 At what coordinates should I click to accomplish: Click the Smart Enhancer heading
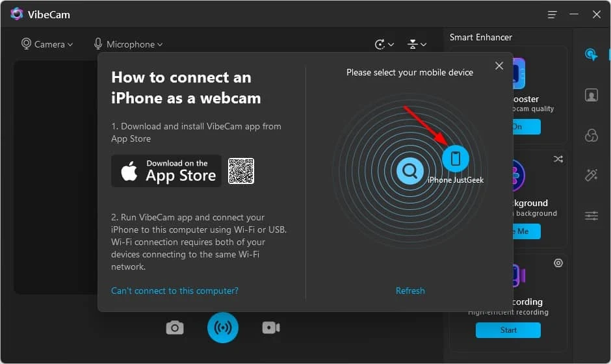point(480,38)
